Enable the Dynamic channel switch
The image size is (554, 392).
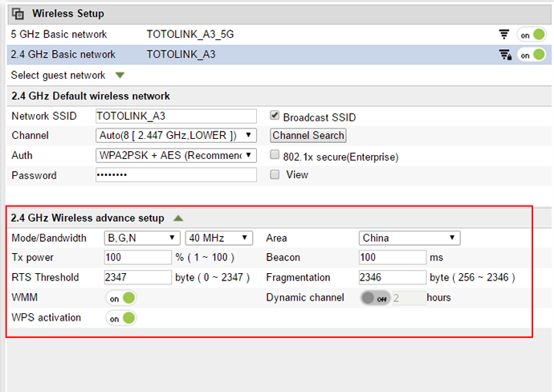[x=375, y=298]
